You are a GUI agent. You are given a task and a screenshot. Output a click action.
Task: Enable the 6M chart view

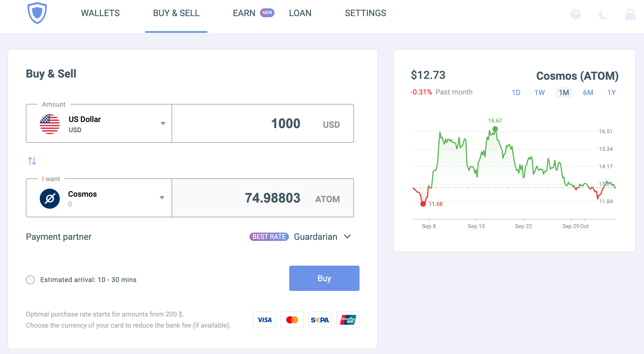tap(588, 93)
